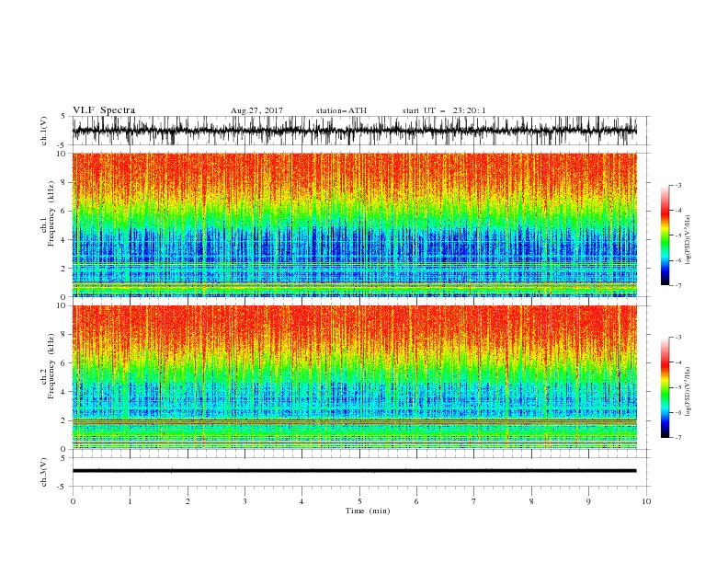Click time axis tick label "8"
This screenshot has width=728, height=563.
click(x=531, y=501)
